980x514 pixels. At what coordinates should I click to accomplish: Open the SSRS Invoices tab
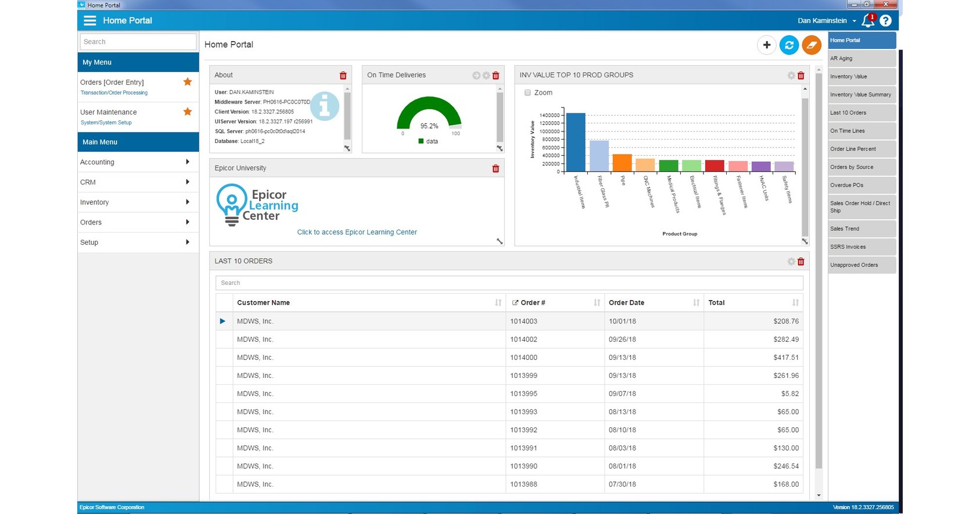coord(862,247)
